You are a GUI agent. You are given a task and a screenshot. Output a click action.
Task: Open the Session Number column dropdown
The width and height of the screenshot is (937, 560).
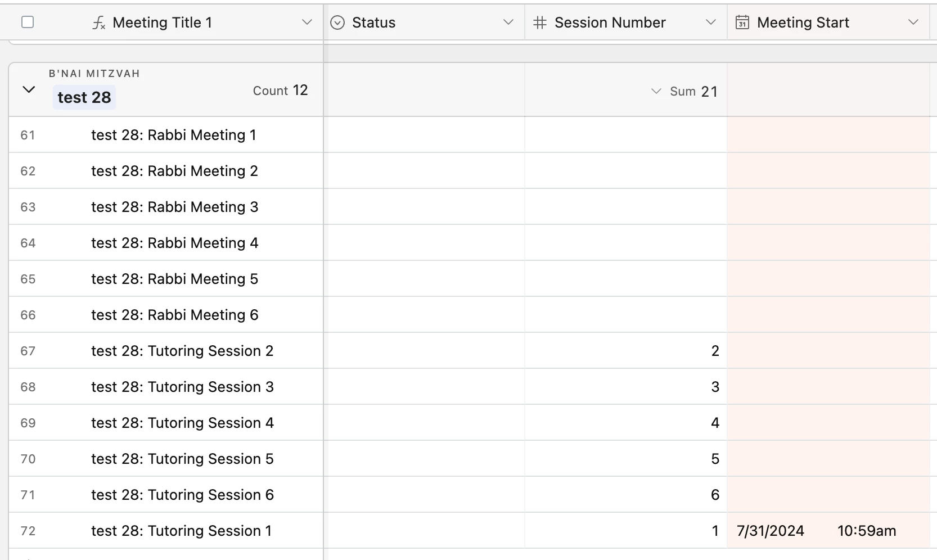[711, 22]
